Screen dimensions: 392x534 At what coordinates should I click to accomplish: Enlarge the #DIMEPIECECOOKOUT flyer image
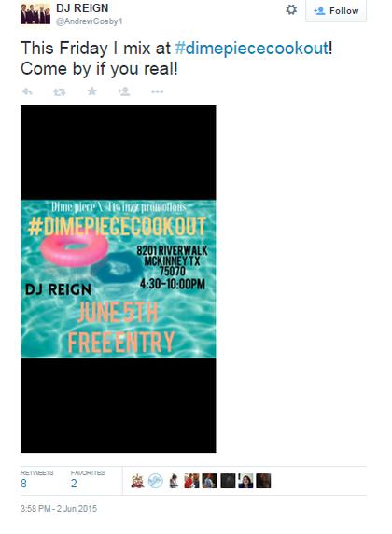pos(119,279)
